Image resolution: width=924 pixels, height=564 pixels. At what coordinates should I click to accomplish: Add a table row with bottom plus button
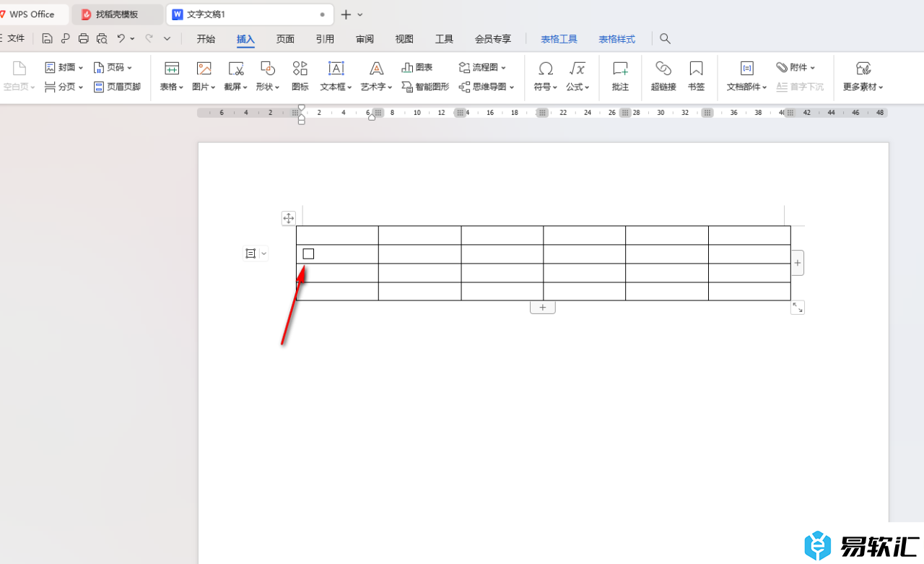(x=543, y=308)
